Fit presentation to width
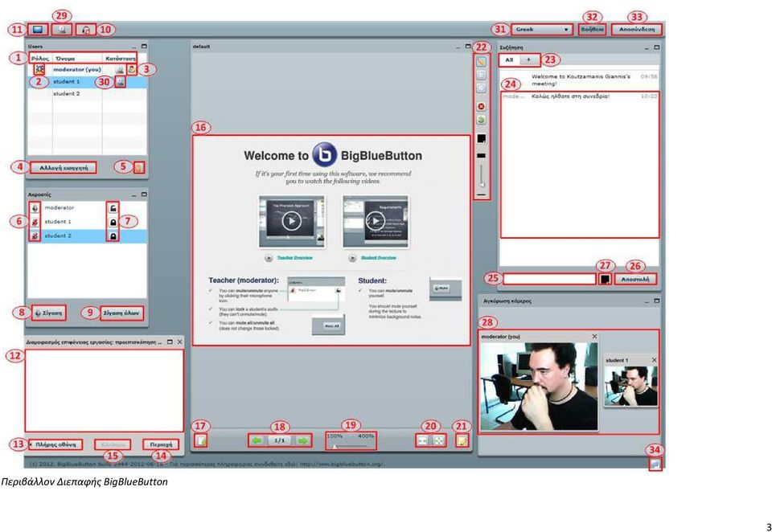The height and width of the screenshot is (532, 772). pos(422,441)
